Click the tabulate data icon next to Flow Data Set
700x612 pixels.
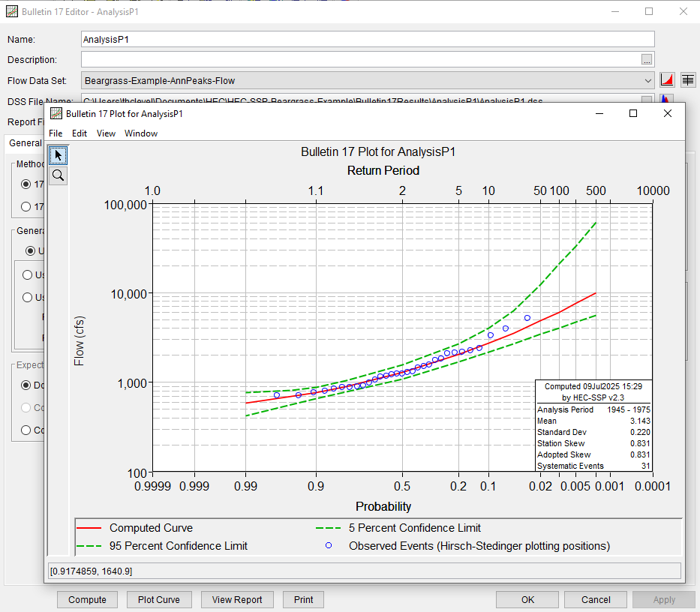[x=688, y=80]
